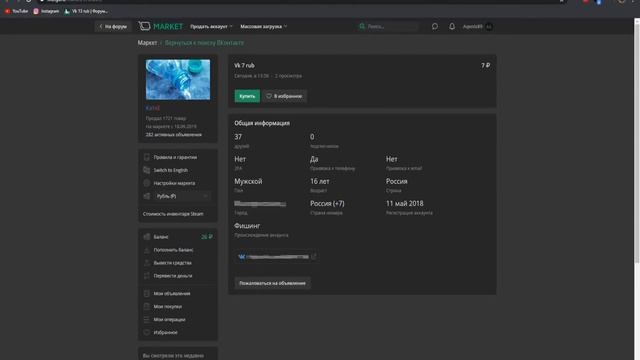Click the wallet icon next to Баланс
The image size is (640, 360).
pyautogui.click(x=147, y=237)
